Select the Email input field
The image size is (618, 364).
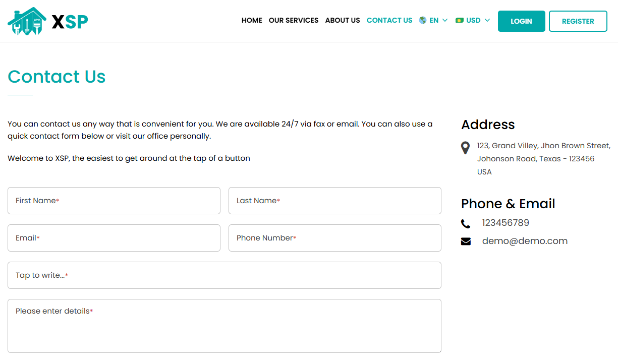[114, 238]
